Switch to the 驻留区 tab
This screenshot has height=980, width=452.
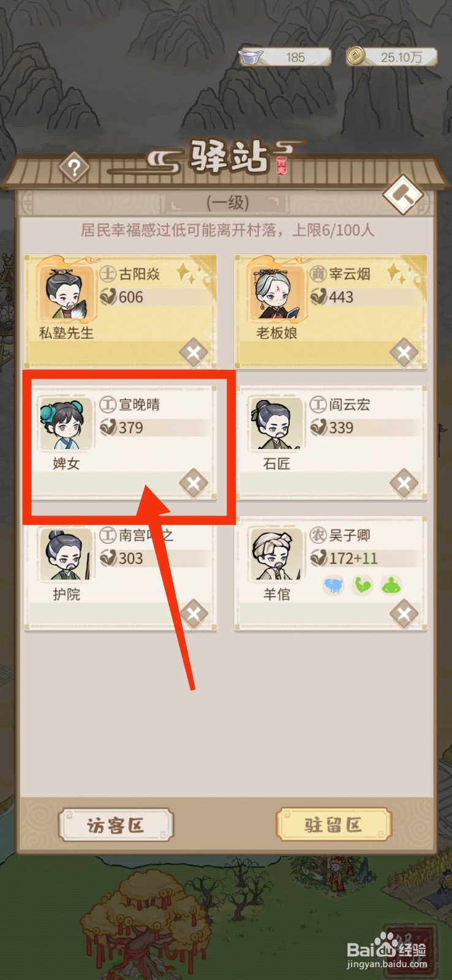(x=334, y=825)
